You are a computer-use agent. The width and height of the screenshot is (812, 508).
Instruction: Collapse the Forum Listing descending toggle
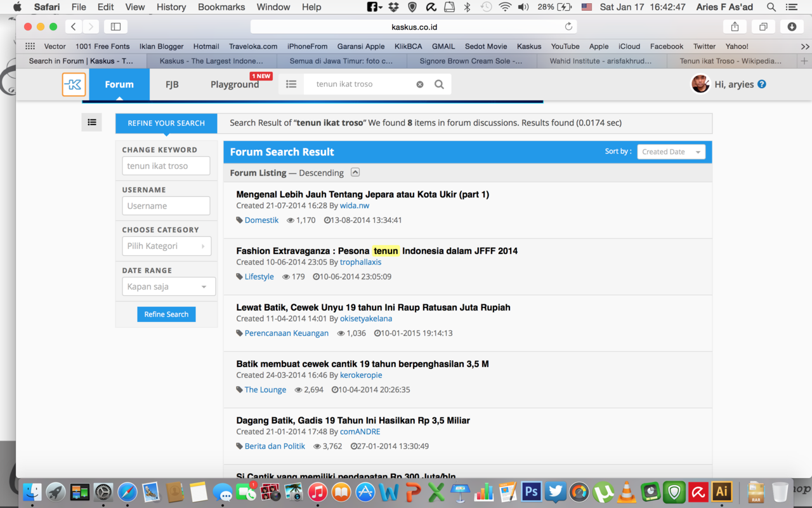point(355,172)
